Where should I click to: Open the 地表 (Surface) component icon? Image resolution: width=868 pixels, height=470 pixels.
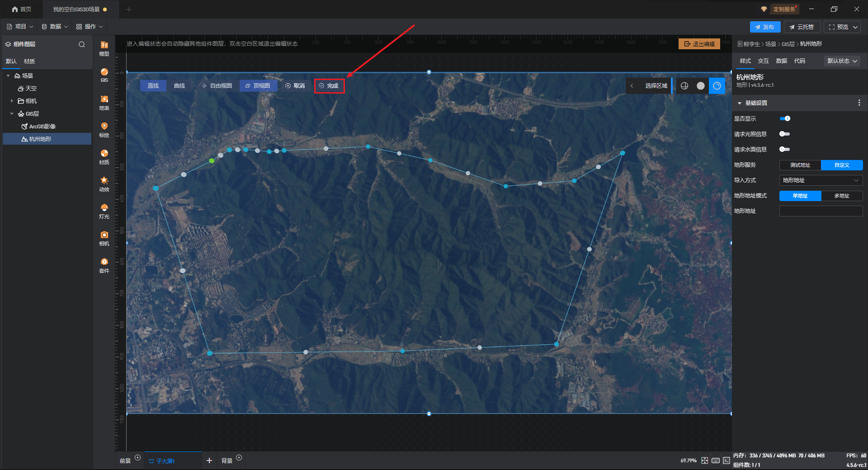click(104, 102)
